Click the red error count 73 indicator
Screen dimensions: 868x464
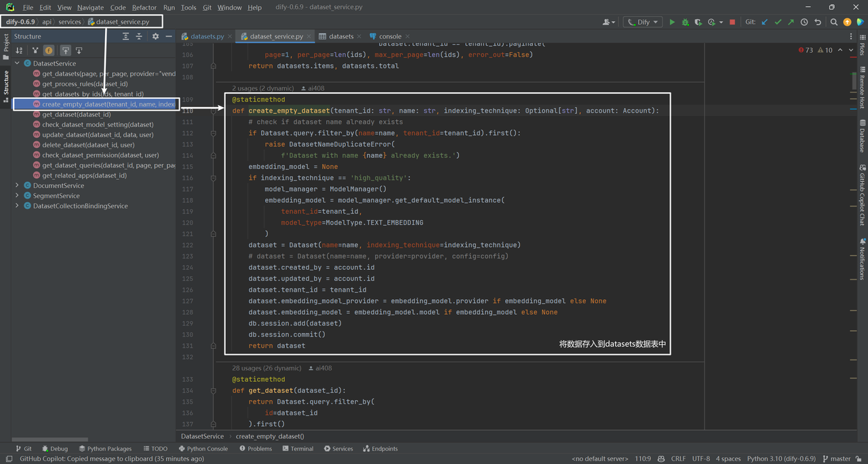coord(806,50)
